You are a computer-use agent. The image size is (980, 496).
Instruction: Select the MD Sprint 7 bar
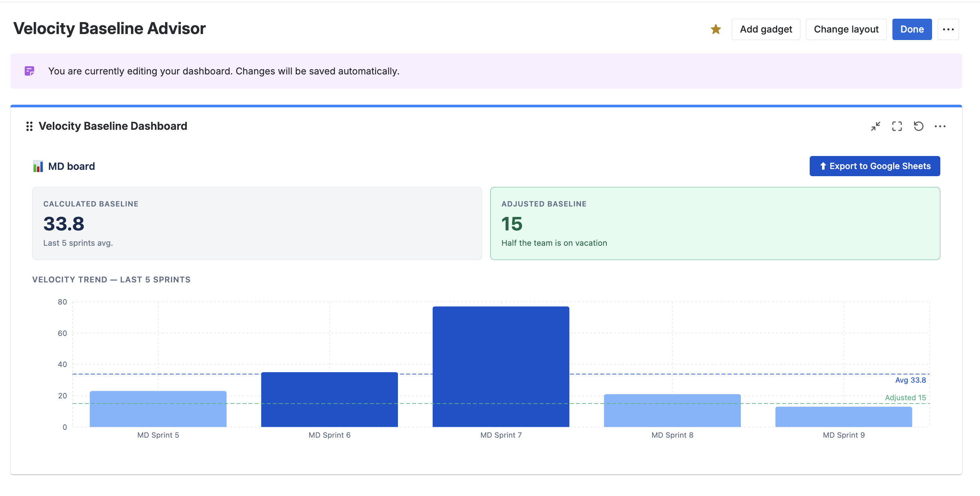(x=500, y=367)
